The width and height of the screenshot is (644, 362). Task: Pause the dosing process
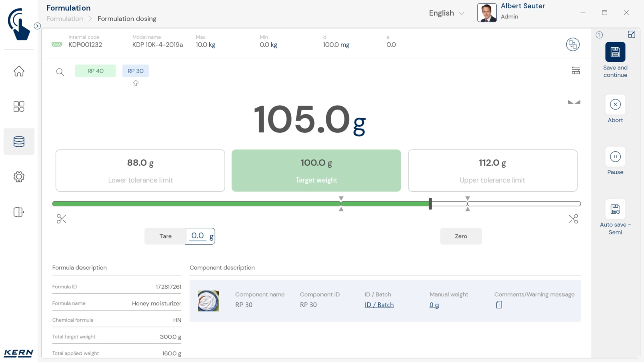(615, 157)
